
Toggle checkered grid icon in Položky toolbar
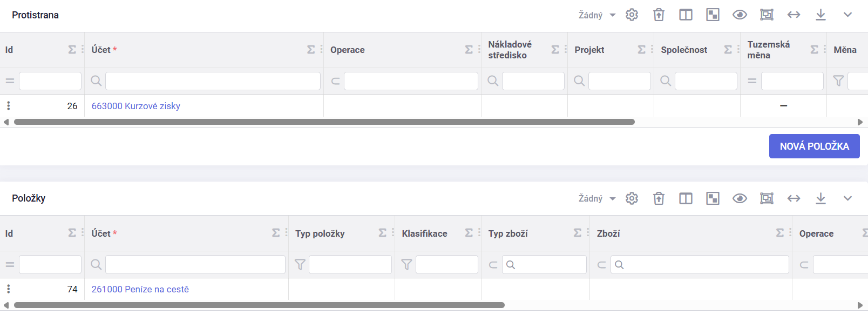click(713, 198)
